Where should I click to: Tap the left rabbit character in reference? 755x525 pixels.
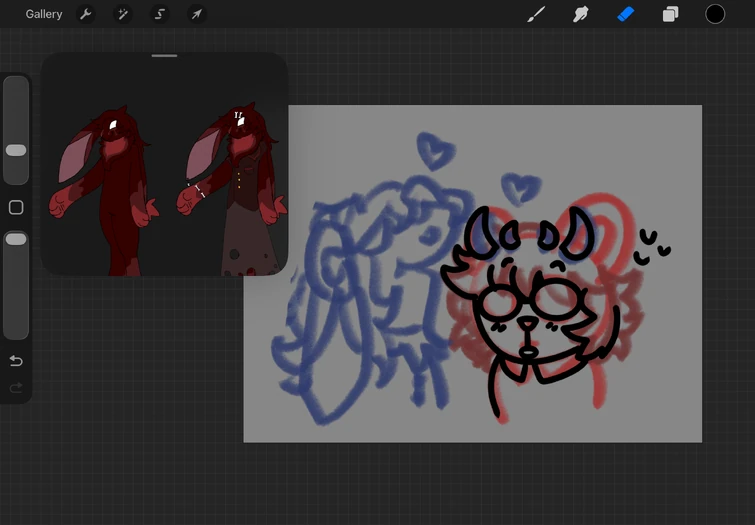[x=104, y=188]
